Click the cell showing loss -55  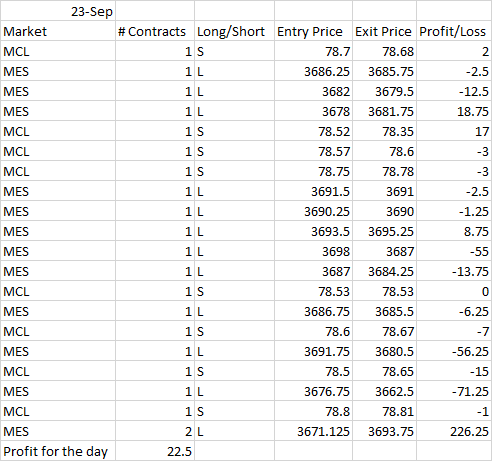pos(454,251)
